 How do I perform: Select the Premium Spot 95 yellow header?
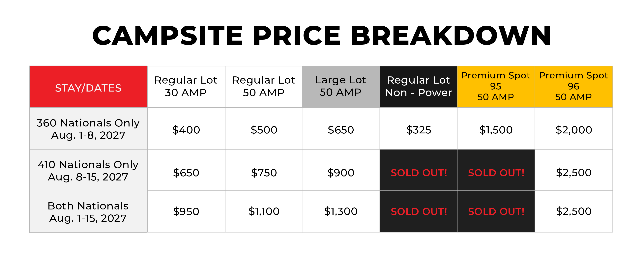[x=496, y=87]
